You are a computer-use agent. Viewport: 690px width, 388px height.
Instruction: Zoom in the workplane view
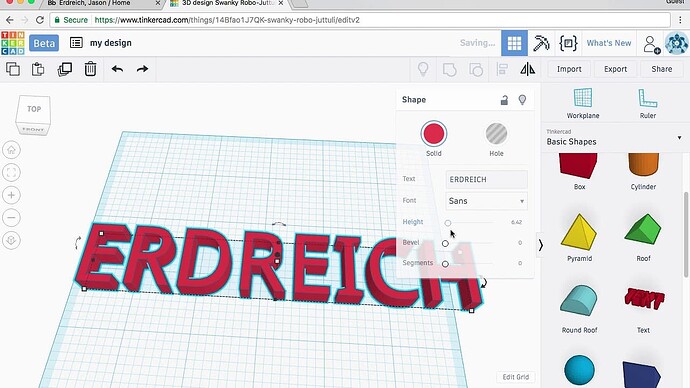[x=11, y=195]
